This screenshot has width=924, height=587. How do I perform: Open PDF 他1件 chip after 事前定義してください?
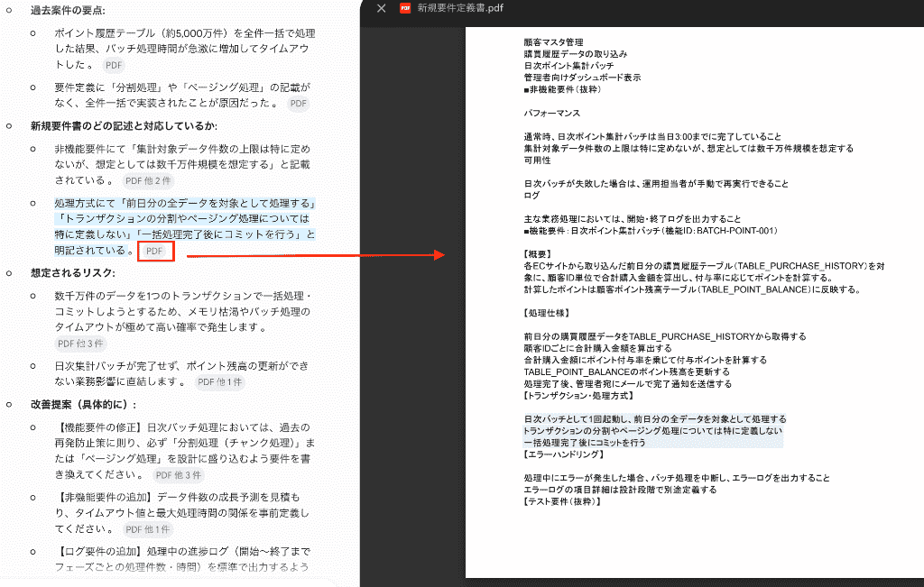coord(147,529)
